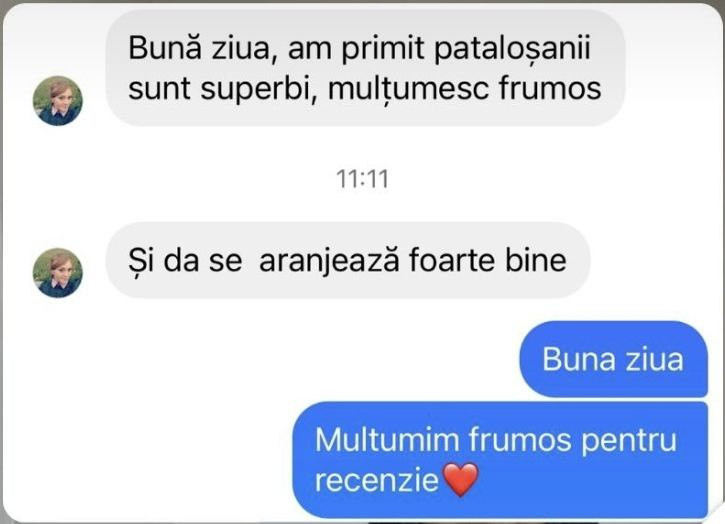Screen dimensions: 725x524
Task: Click the word 'pataloșanii' in the first message
Action: click(512, 48)
